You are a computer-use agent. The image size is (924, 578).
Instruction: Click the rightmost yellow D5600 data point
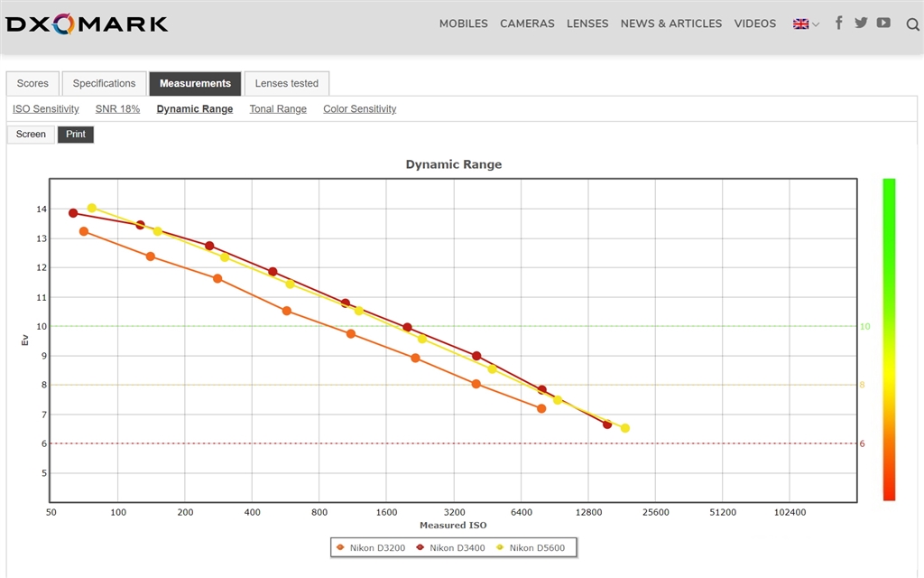tap(624, 428)
